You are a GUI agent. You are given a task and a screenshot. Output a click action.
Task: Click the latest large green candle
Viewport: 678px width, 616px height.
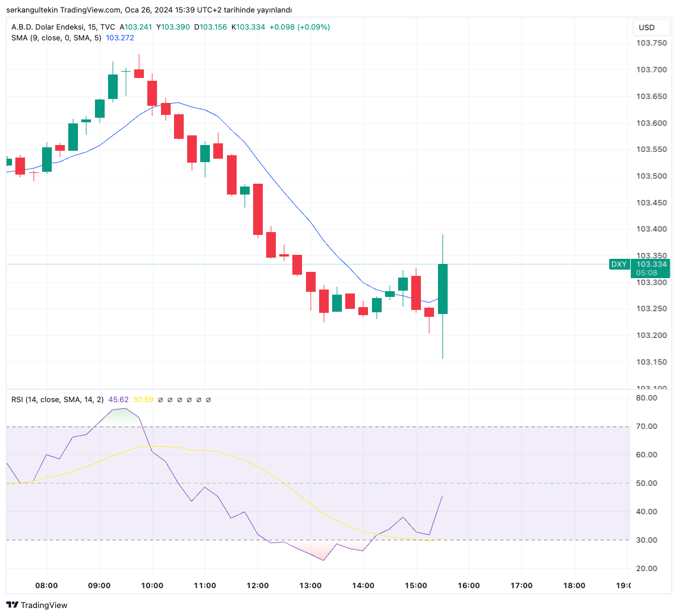pos(443,288)
